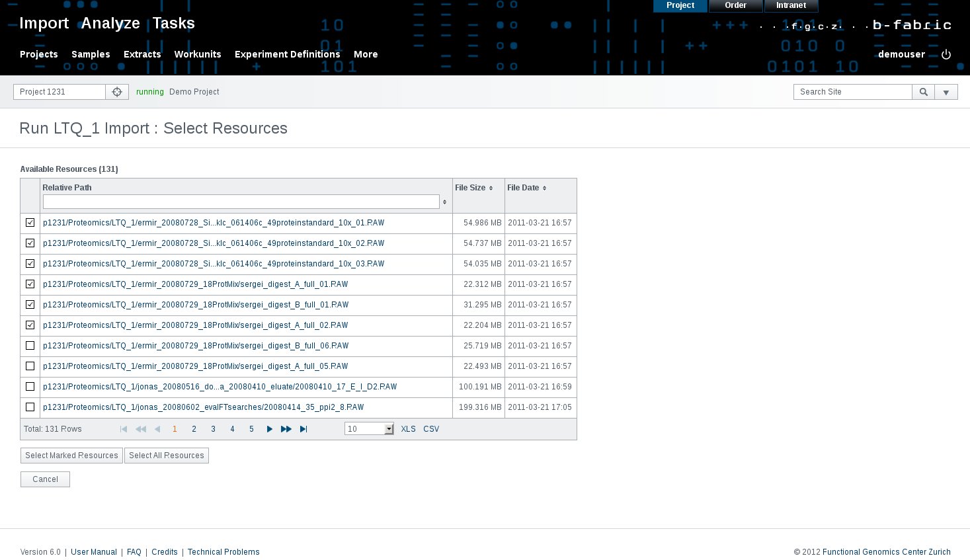970x560 pixels.
Task: Open Extracts menu
Action: click(142, 54)
